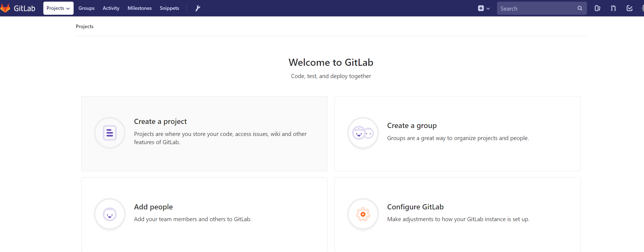
Task: Click 'Groups are a great way' description text
Action: tap(458, 138)
